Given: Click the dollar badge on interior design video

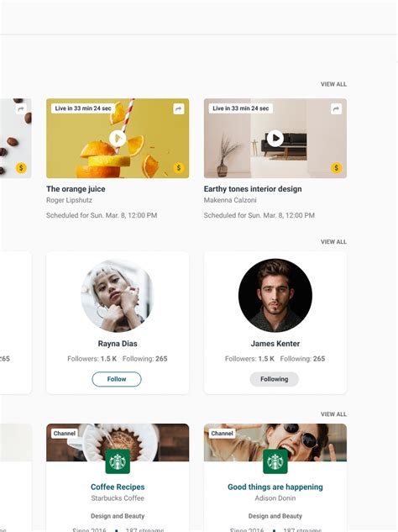Looking at the screenshot, I should tap(337, 167).
